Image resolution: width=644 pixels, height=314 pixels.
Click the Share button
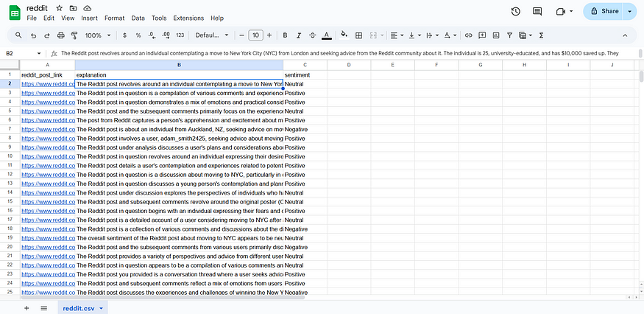[604, 12]
